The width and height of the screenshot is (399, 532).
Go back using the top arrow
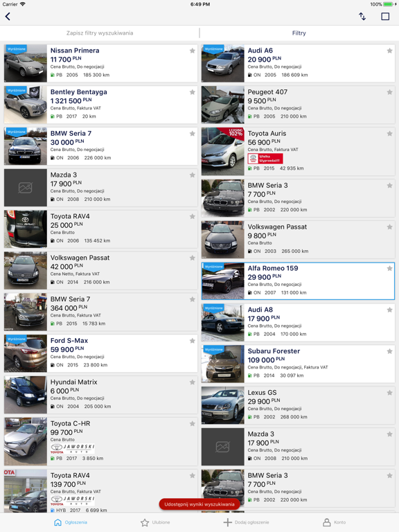point(8,17)
